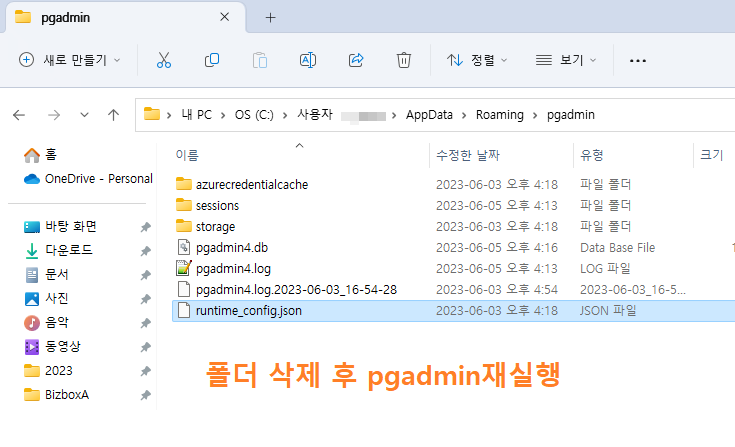Click the Copy icon in toolbar
Image resolution: width=735 pixels, height=447 pixels.
point(212,60)
